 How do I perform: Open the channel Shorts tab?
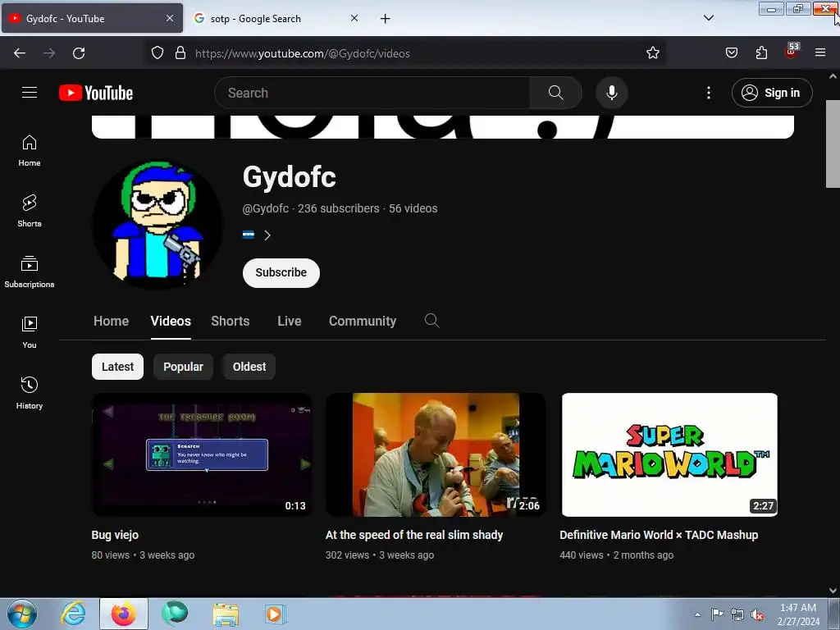(231, 321)
